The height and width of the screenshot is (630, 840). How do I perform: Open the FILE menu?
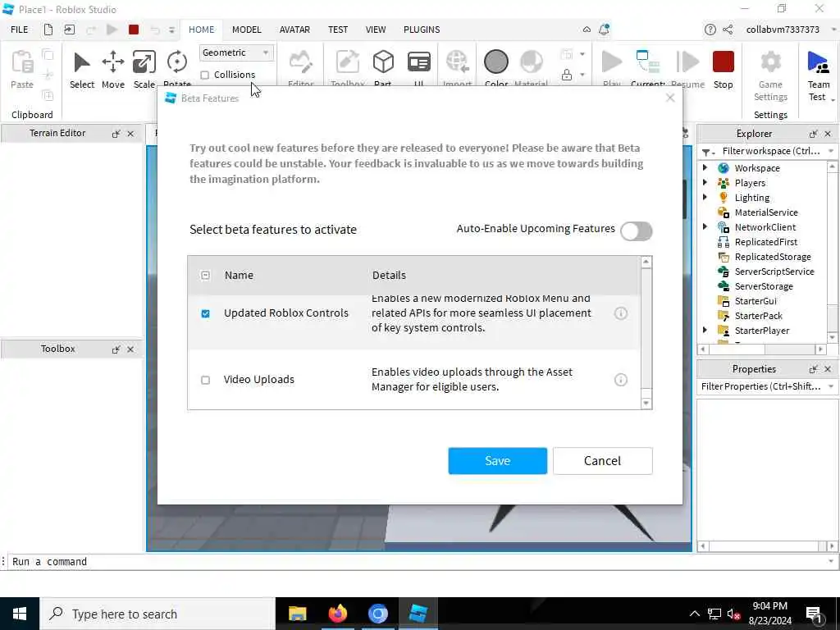click(x=20, y=30)
